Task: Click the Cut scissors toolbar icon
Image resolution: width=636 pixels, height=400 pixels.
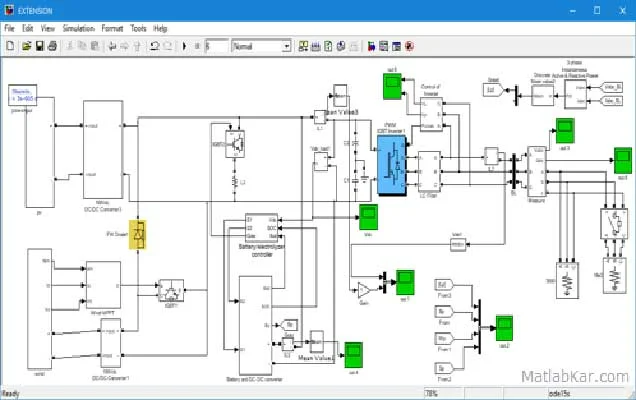Action: [70, 46]
